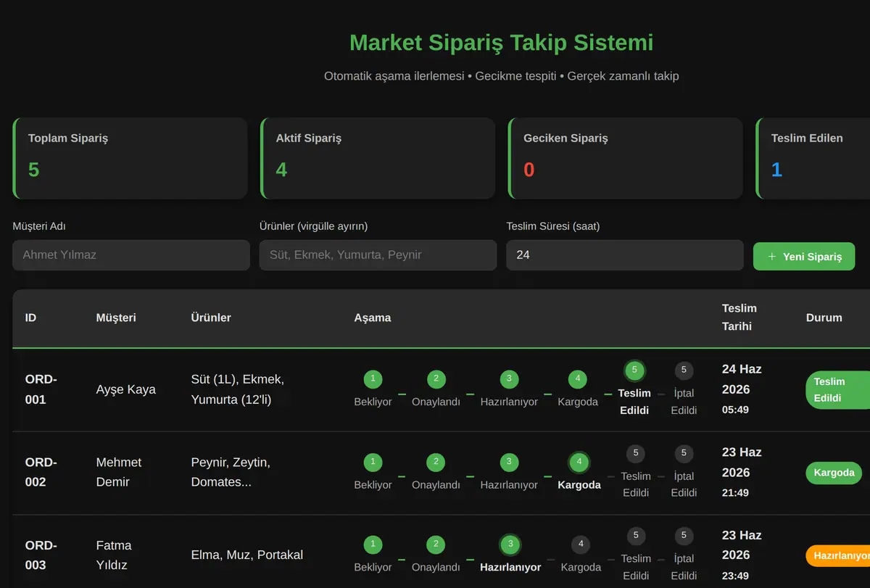This screenshot has width=870, height=588.
Task: Click the Teslim Süresi hours field
Action: click(625, 255)
